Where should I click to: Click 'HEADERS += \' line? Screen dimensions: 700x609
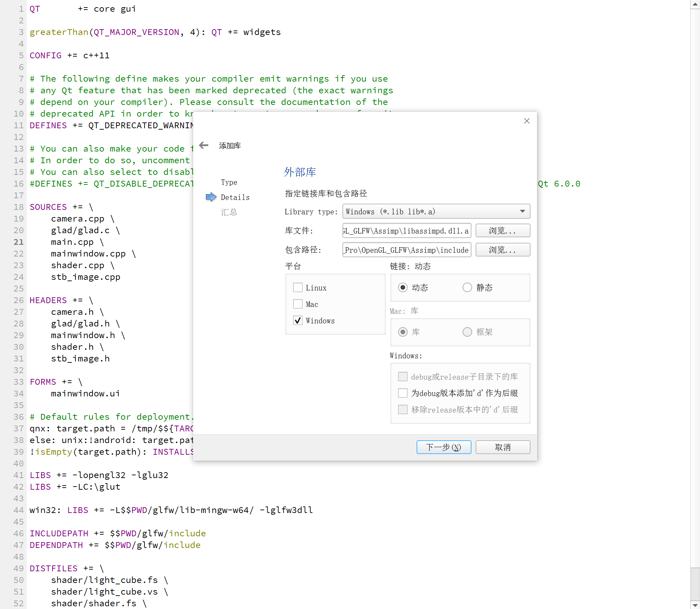coord(61,300)
